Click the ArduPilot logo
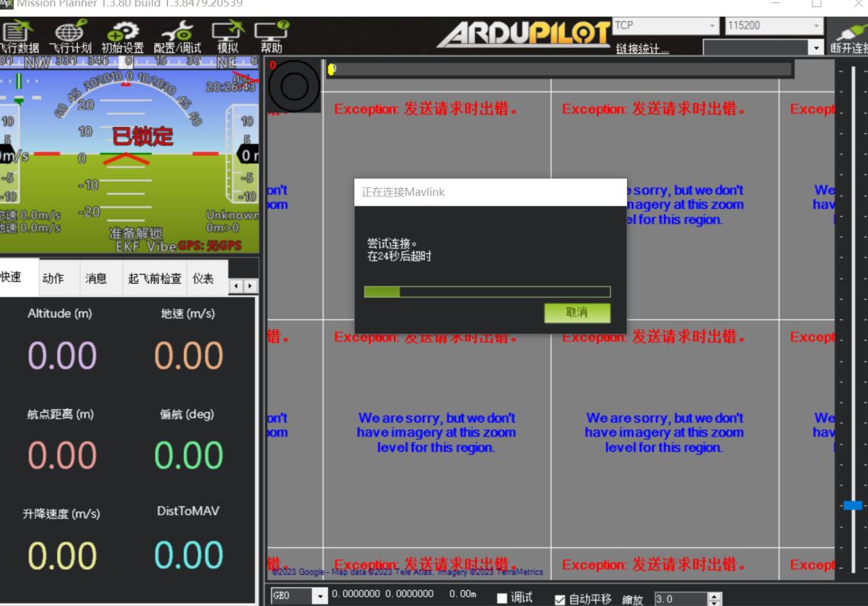Screen dimensions: 868x606 (x=524, y=35)
